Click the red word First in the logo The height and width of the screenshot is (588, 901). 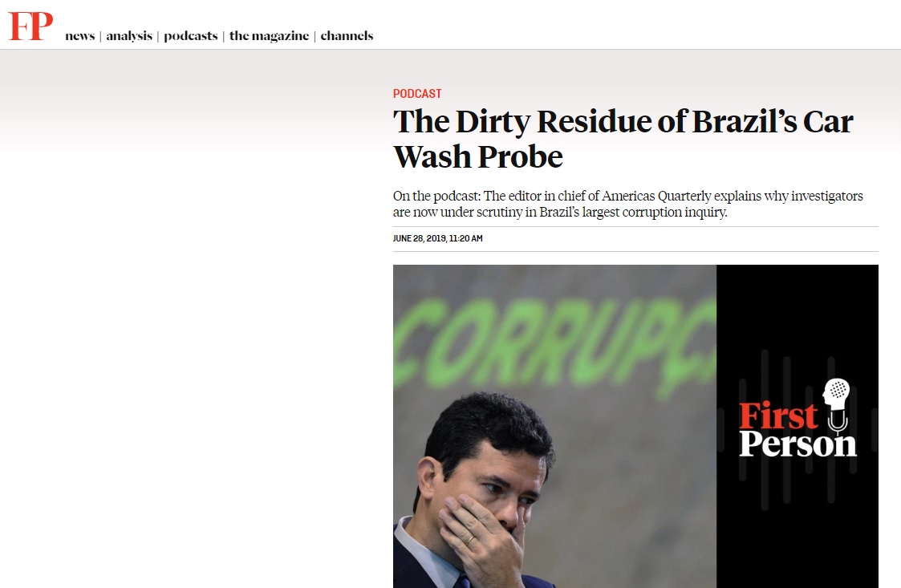778,415
